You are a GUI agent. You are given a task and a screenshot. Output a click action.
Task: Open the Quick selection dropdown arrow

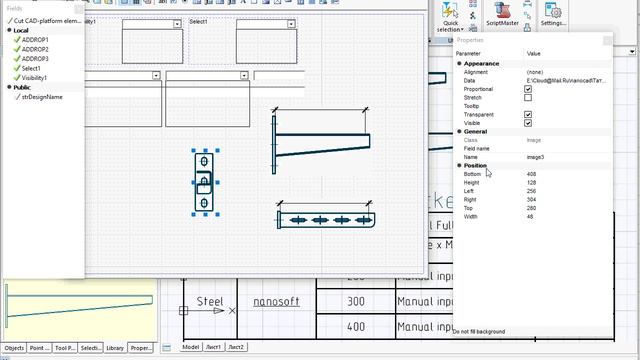462,29
